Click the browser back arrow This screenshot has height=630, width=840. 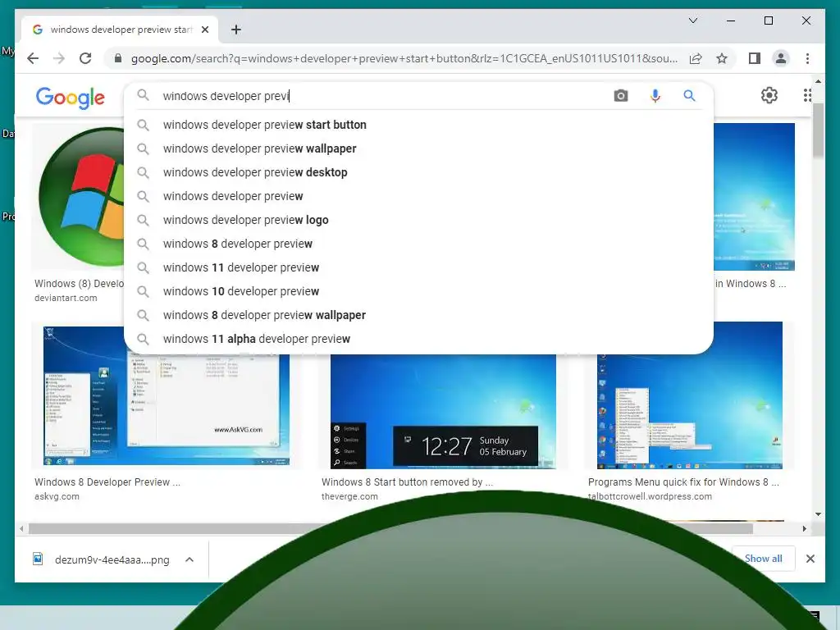coord(33,58)
